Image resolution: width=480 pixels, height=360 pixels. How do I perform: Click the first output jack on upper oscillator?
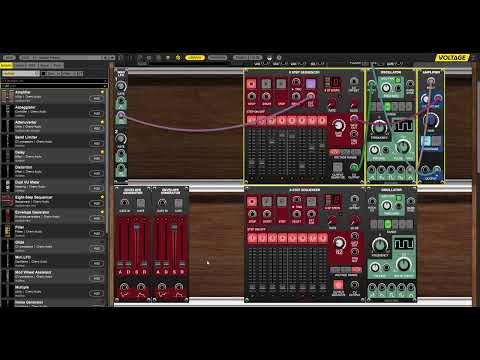pos(372,170)
